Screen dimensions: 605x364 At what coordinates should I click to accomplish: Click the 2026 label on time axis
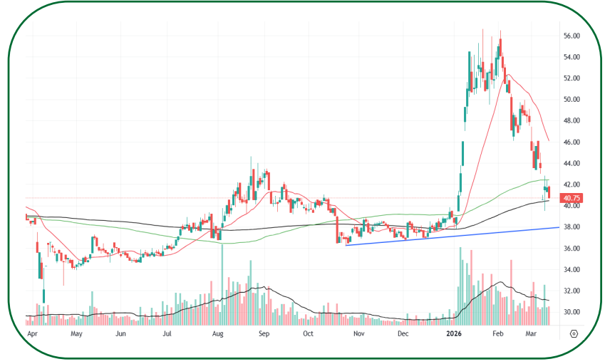coord(453,333)
